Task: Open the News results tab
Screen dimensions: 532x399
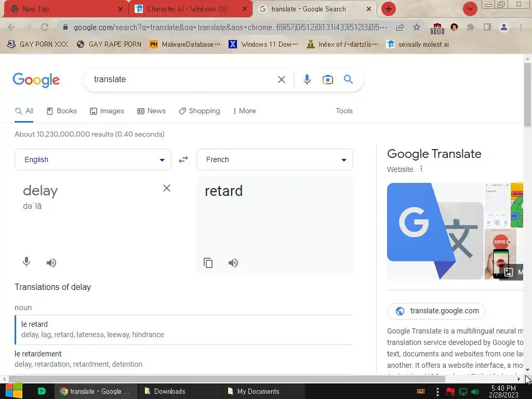Action: (151, 111)
